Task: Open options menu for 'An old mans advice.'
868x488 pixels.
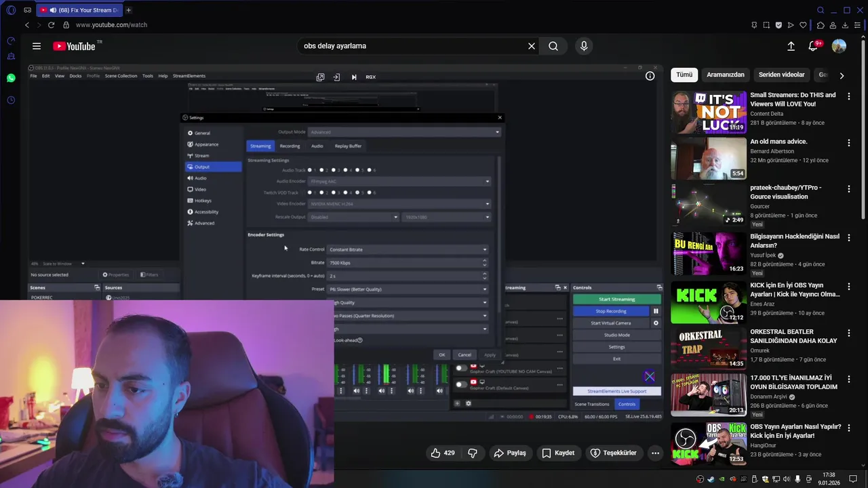Action: coord(848,143)
